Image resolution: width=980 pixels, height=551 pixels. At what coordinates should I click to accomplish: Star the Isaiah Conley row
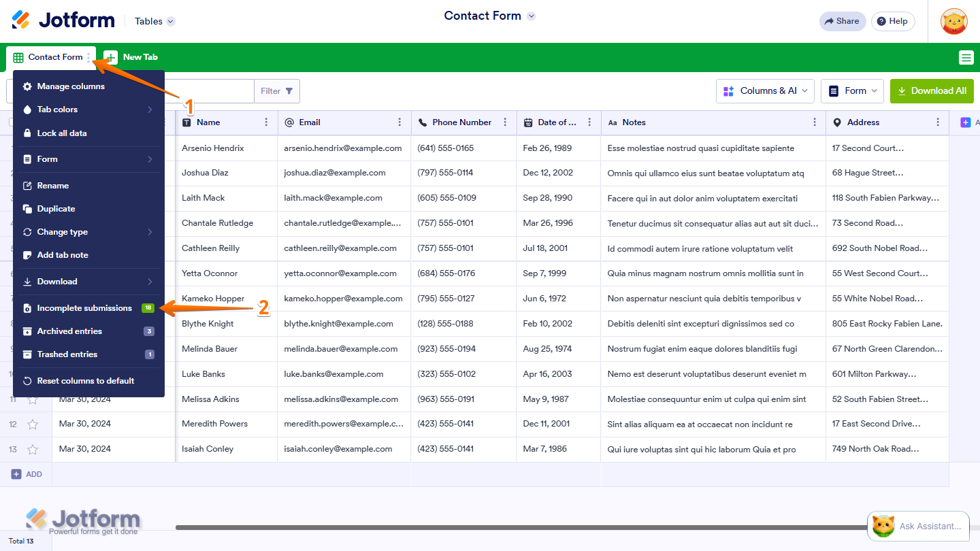click(32, 450)
